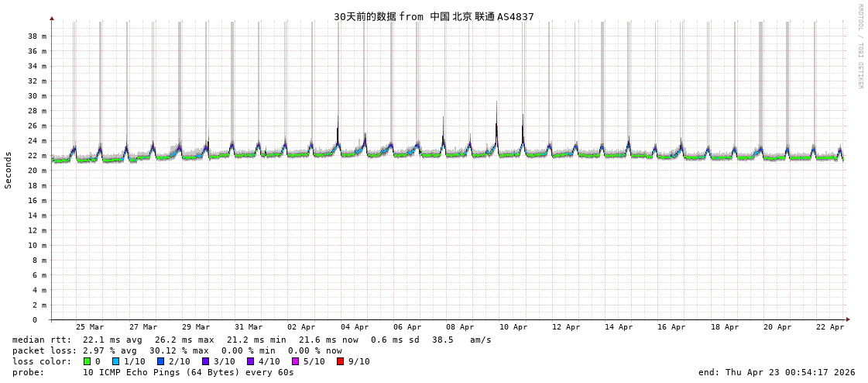Click the '02 Apr' x-axis label
868x383 pixels.
301,328
